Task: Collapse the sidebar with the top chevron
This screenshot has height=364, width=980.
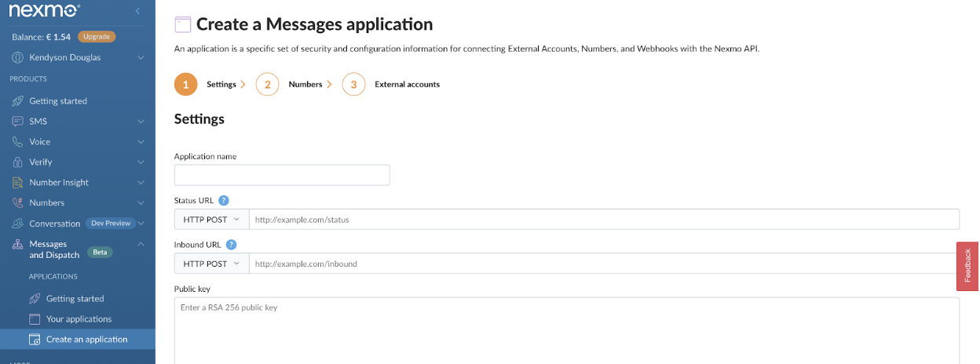Action: [137, 11]
